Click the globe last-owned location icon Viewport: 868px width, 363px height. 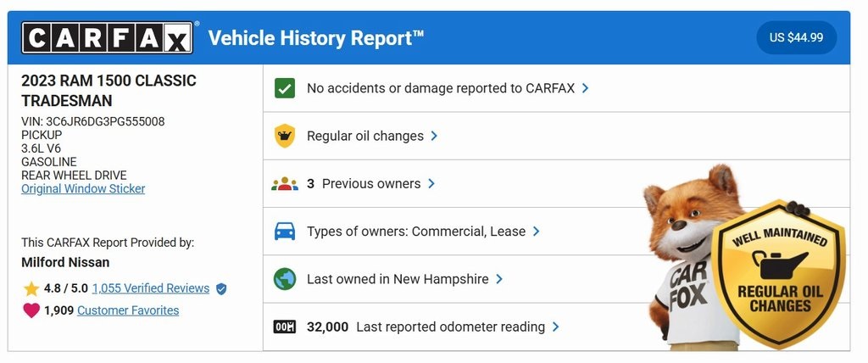[x=285, y=279]
